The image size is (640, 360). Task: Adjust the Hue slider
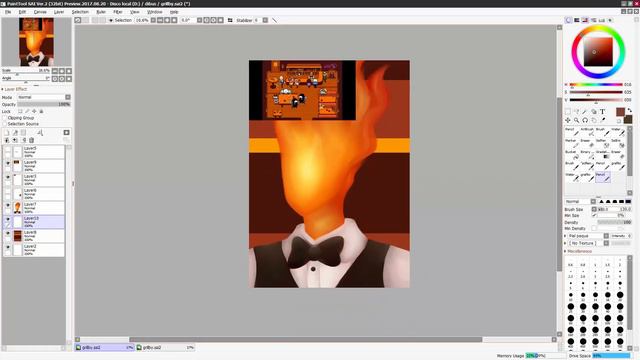click(x=596, y=84)
